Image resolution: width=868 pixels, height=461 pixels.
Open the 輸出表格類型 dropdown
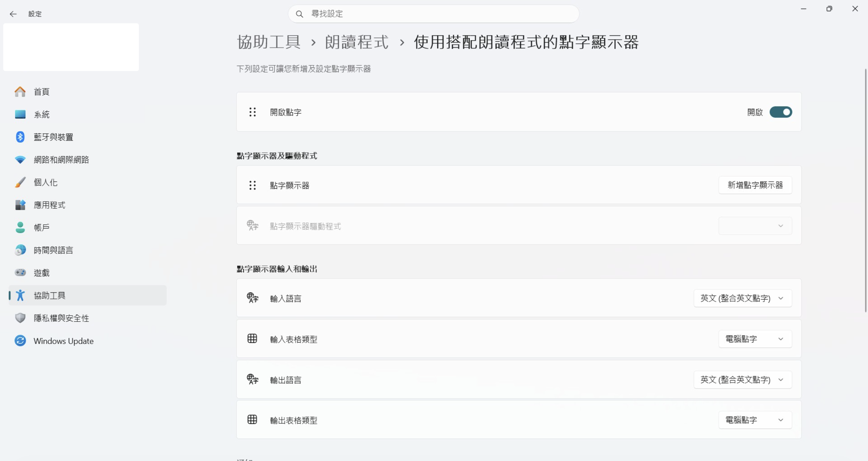(x=755, y=420)
